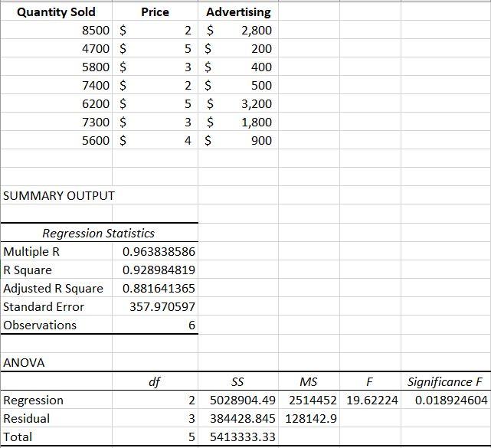The image size is (491, 448).
Task: Select the Regression row label
Action: point(56,400)
